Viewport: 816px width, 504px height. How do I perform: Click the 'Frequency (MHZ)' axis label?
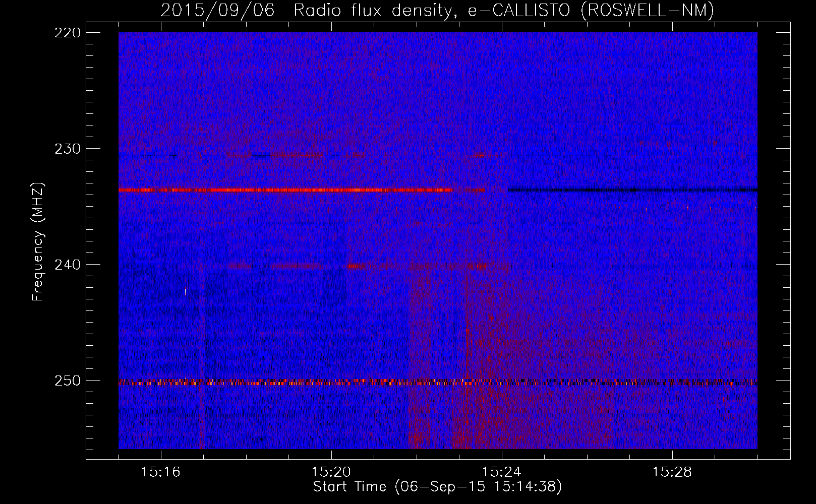point(37,241)
